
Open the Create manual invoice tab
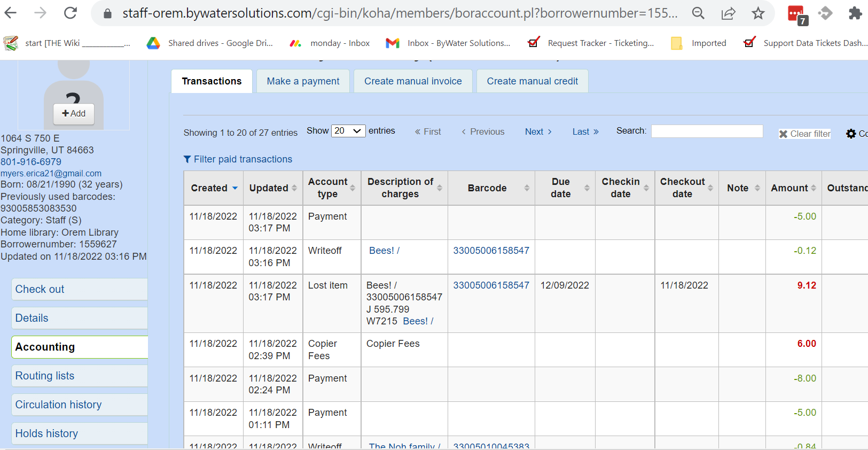click(413, 81)
